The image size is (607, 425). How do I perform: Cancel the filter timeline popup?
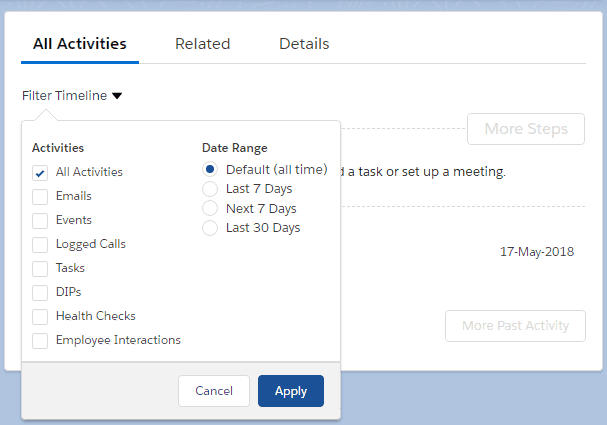click(x=214, y=391)
